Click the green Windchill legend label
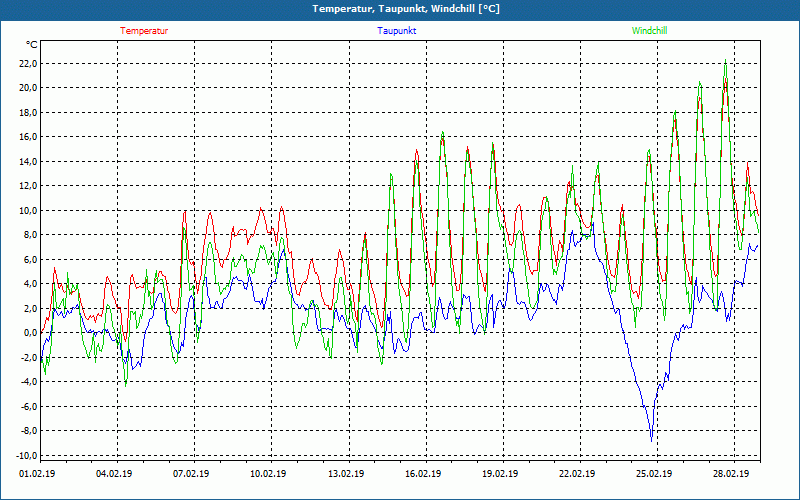The height and width of the screenshot is (500, 800). (649, 31)
